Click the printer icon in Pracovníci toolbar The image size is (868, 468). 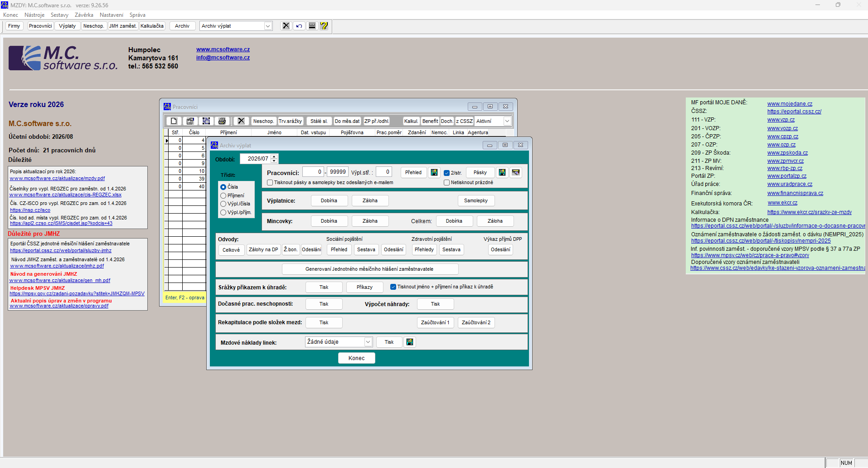click(222, 121)
